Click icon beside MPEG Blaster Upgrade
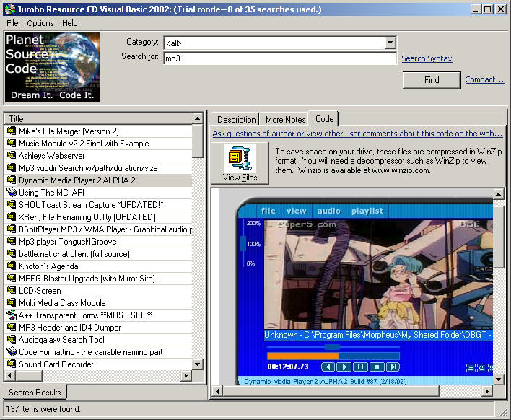The width and height of the screenshot is (511, 420). pyautogui.click(x=12, y=279)
